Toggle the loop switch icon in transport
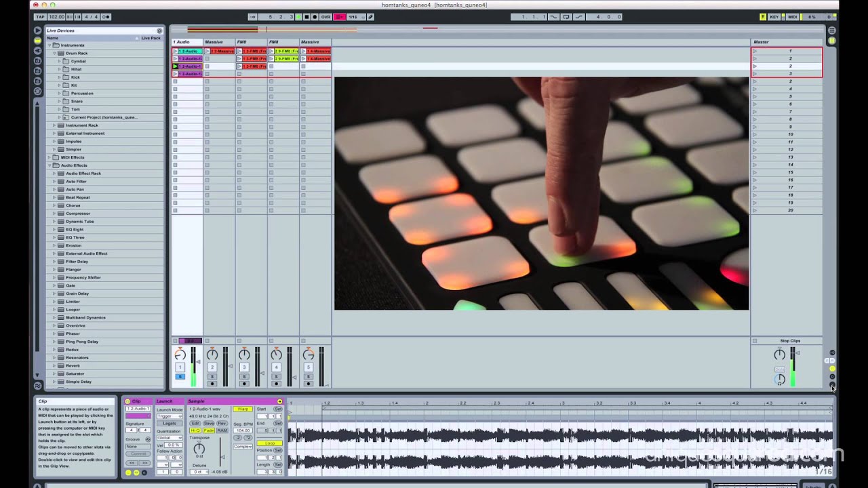868x488 pixels. pyautogui.click(x=566, y=17)
